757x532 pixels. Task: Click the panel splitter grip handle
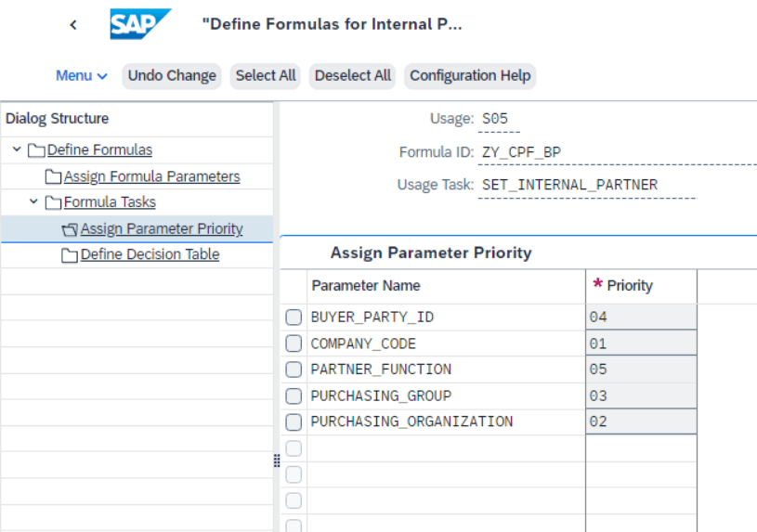coord(277,461)
